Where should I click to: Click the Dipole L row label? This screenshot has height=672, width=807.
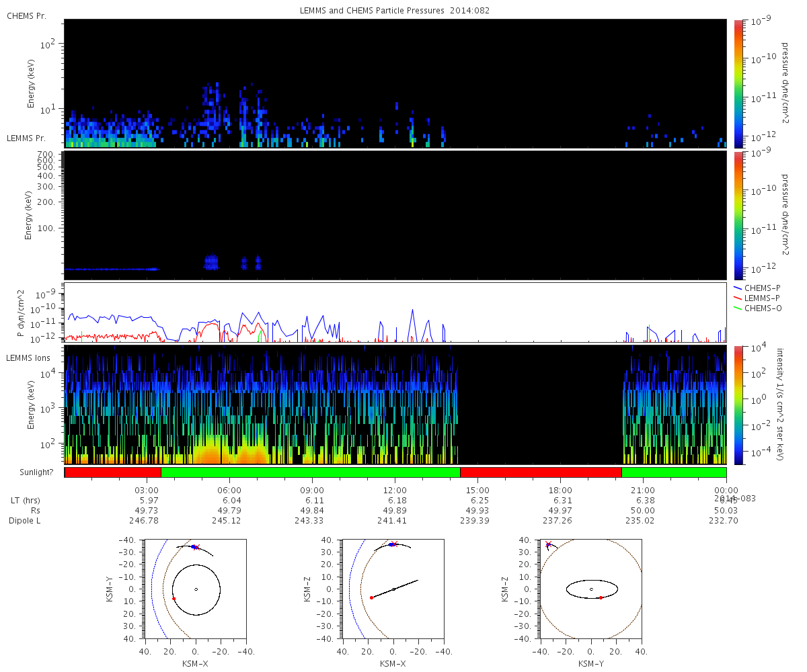coord(26,521)
